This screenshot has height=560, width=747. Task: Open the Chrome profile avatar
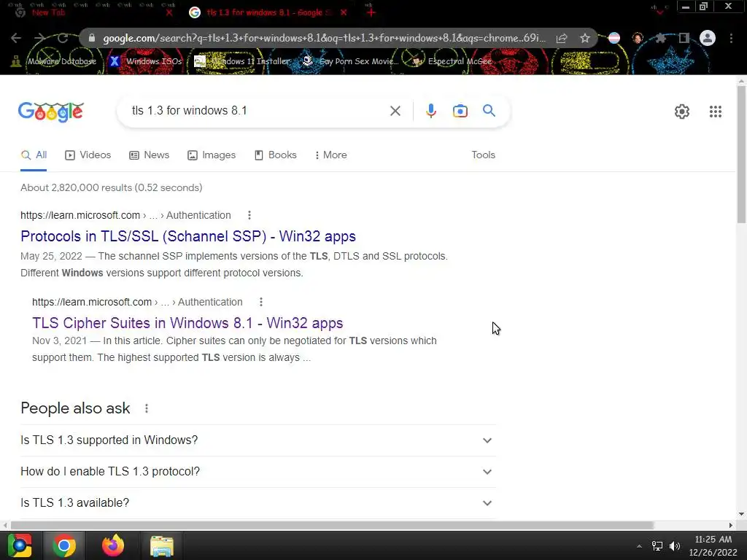(708, 38)
